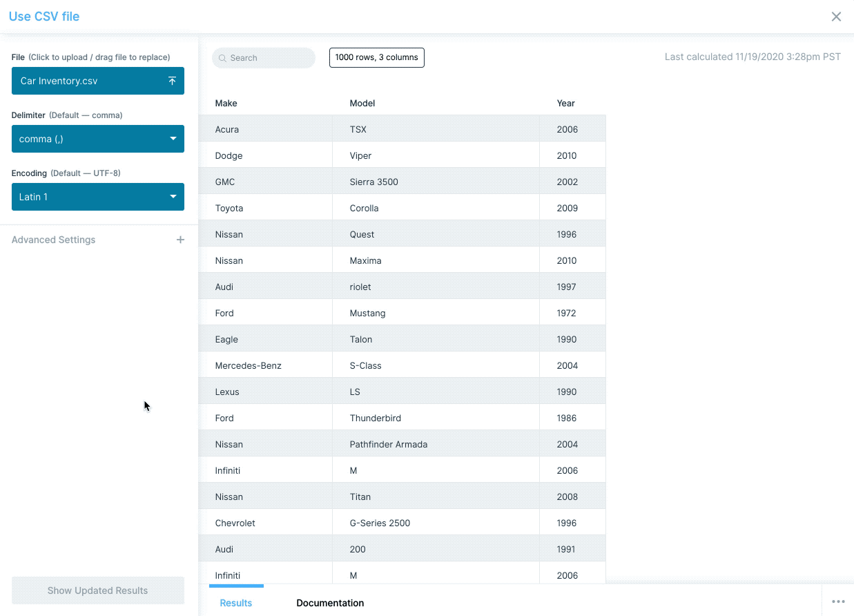Select the GMC cell
Viewport: 854px width, 616px height.
click(x=266, y=182)
